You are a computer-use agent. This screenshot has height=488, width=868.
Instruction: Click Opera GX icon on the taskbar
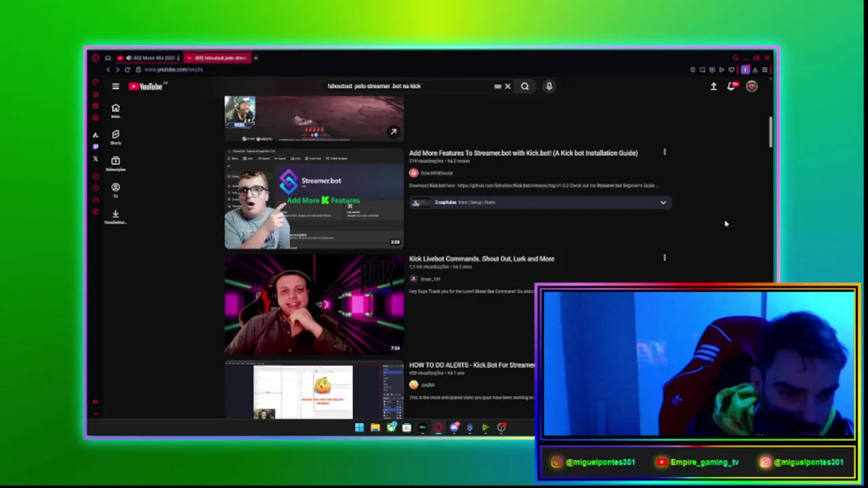click(438, 427)
